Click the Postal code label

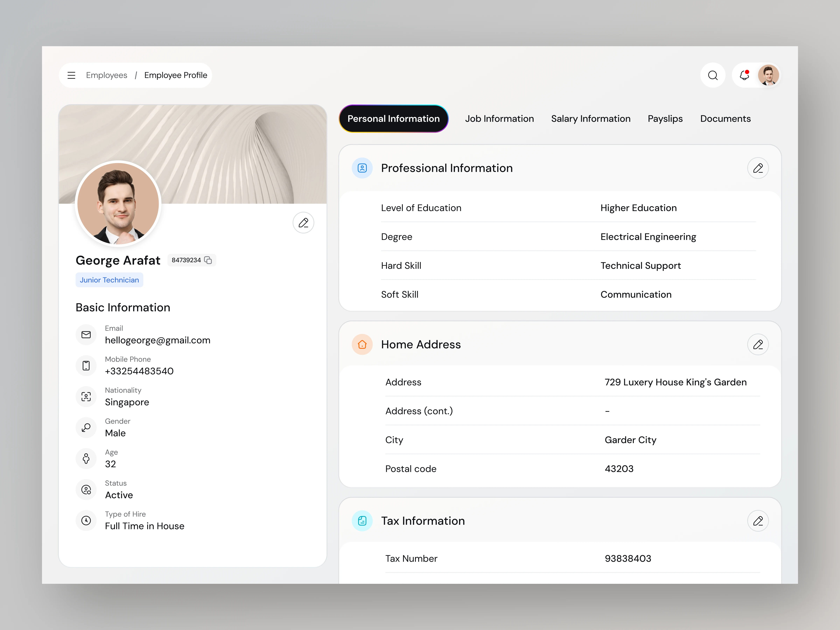(411, 469)
